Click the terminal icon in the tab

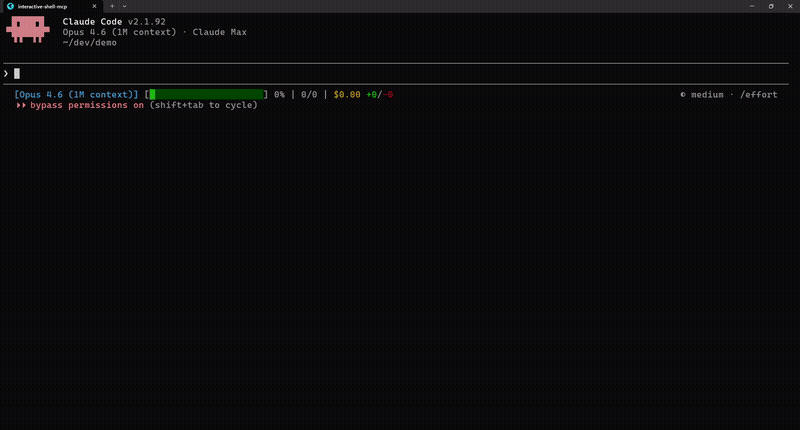10,6
